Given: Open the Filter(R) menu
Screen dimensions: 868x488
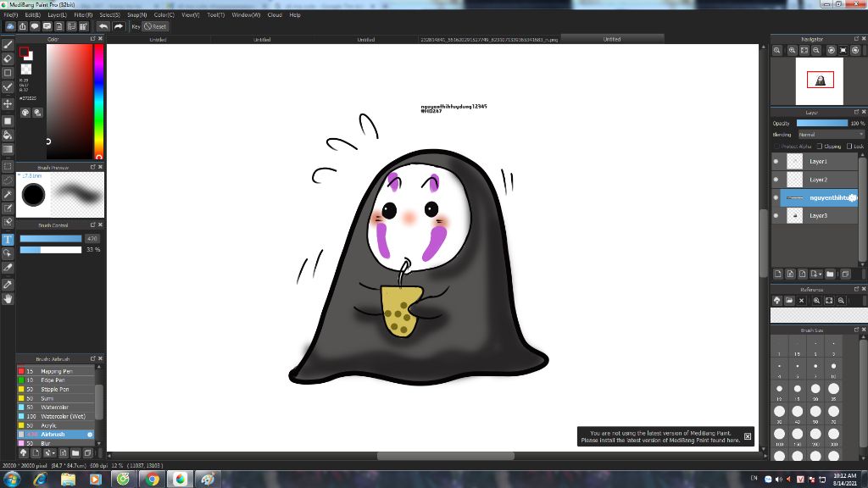Looking at the screenshot, I should [x=83, y=15].
